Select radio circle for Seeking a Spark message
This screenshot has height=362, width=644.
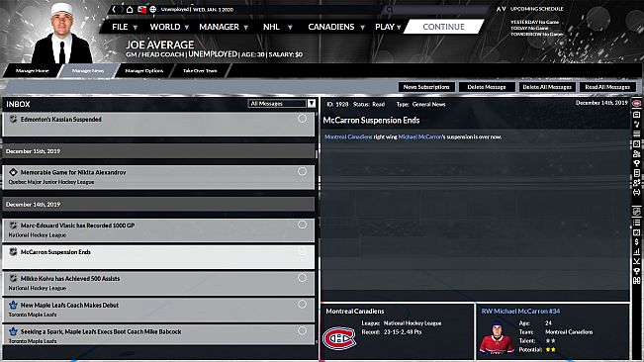(x=303, y=330)
